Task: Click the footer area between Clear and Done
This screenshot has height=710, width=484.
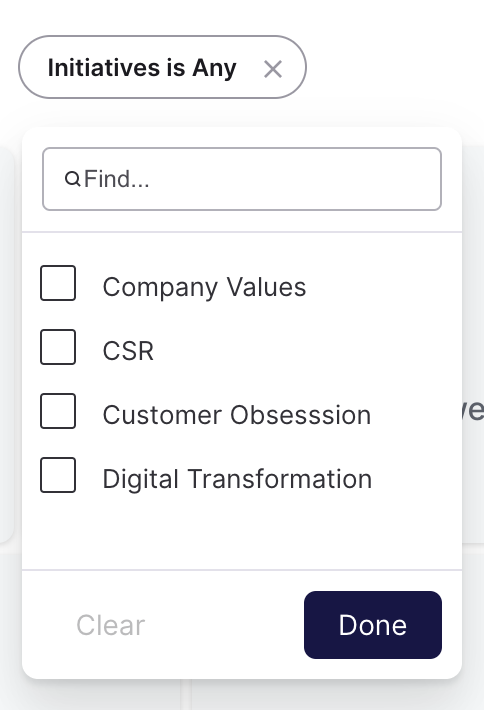Action: [x=224, y=625]
